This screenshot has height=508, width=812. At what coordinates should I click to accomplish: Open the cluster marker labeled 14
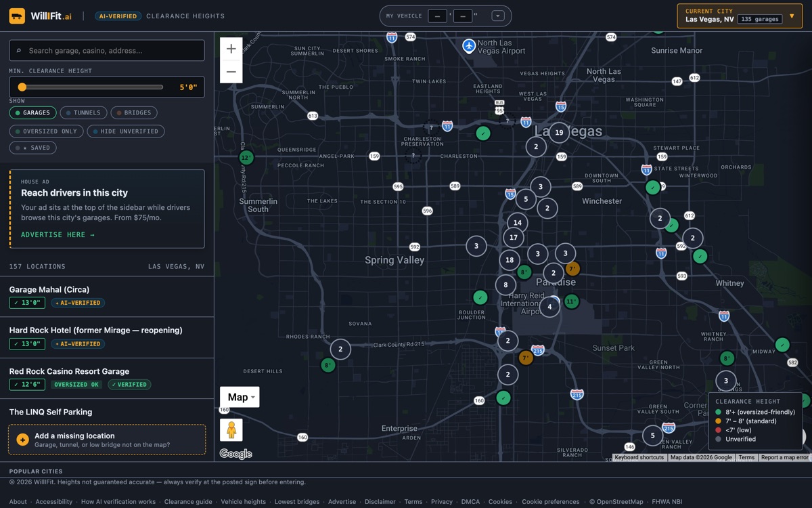point(518,222)
